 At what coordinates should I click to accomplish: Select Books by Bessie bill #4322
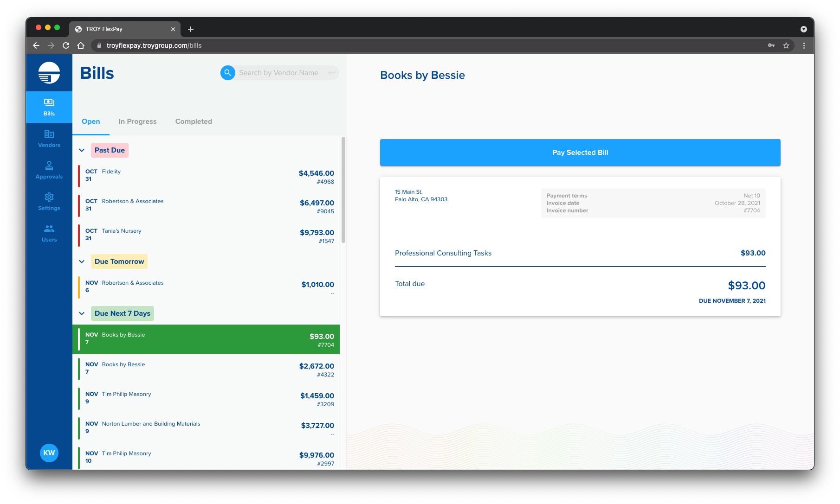(206, 369)
